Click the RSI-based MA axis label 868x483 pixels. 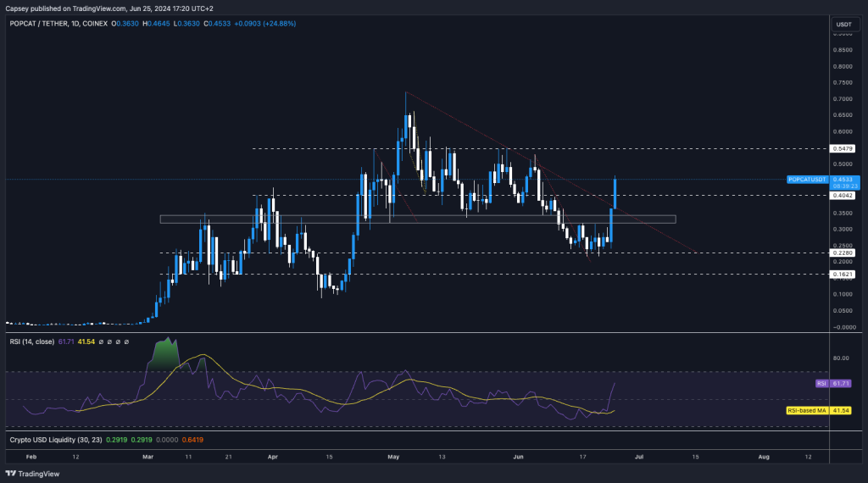807,410
